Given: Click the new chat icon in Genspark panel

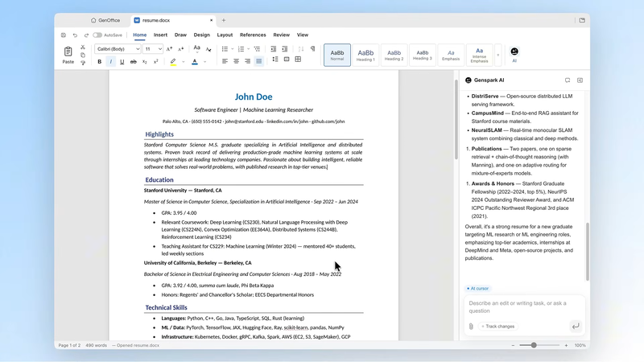Looking at the screenshot, I should point(568,80).
